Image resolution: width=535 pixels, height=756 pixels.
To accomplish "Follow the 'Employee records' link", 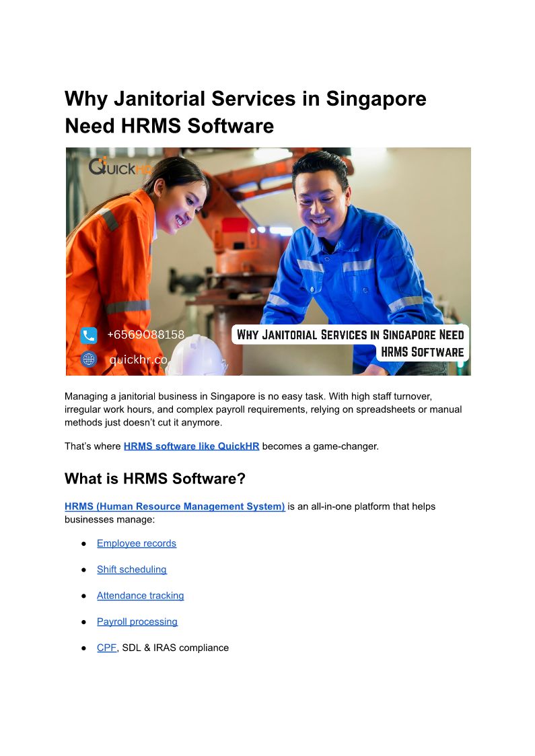I will [137, 543].
